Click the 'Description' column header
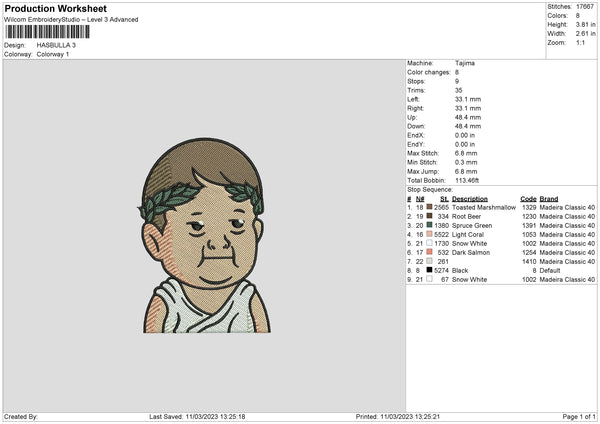The width and height of the screenshot is (600, 424). (470, 199)
